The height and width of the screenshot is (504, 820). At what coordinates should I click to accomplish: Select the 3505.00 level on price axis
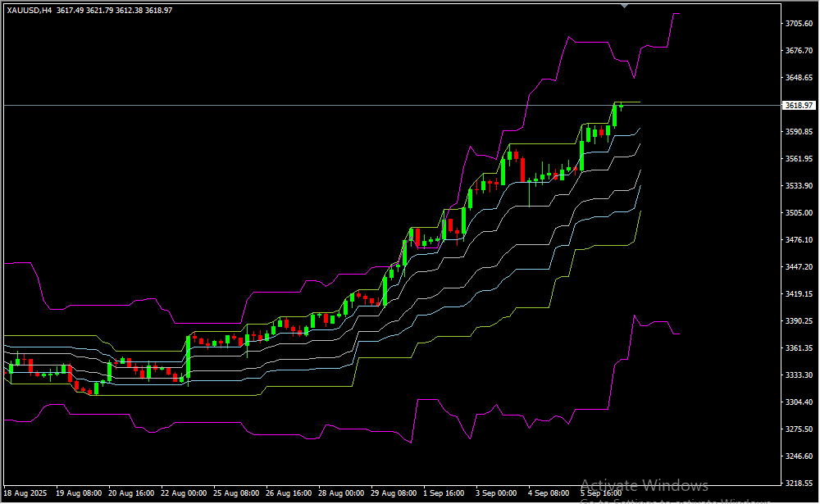(798, 213)
